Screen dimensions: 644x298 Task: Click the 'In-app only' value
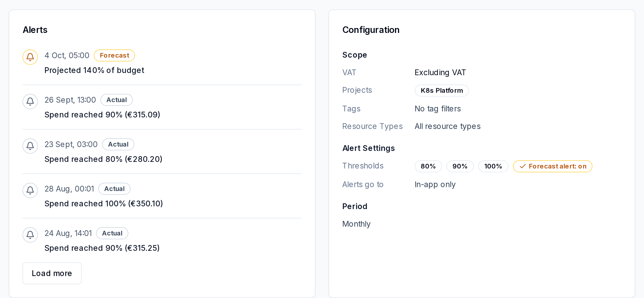click(435, 184)
